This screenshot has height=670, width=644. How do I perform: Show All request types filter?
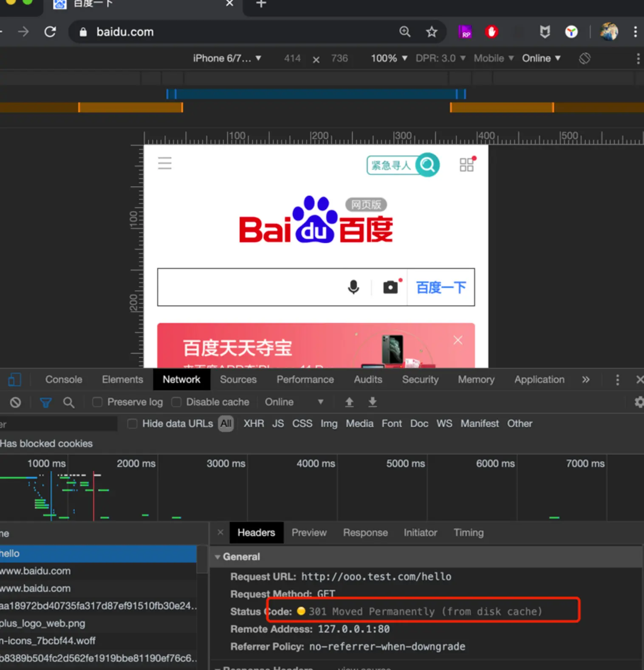[226, 424]
